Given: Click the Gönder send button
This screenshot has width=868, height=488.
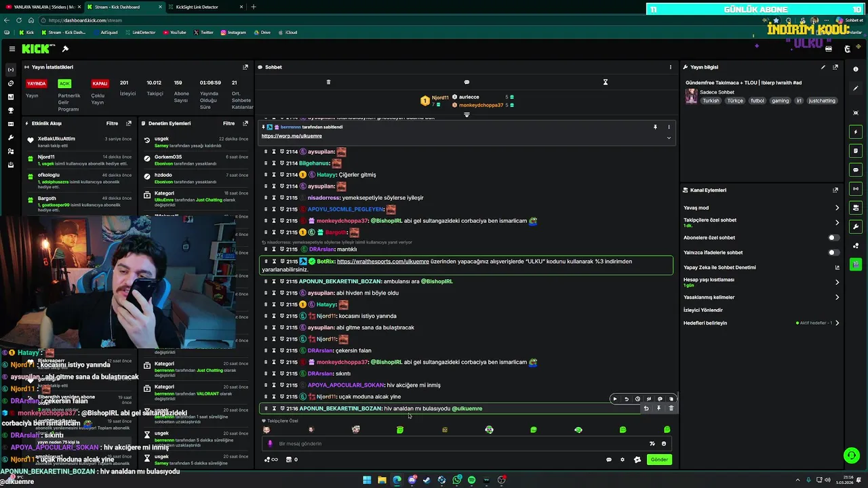Looking at the screenshot, I should [659, 460].
